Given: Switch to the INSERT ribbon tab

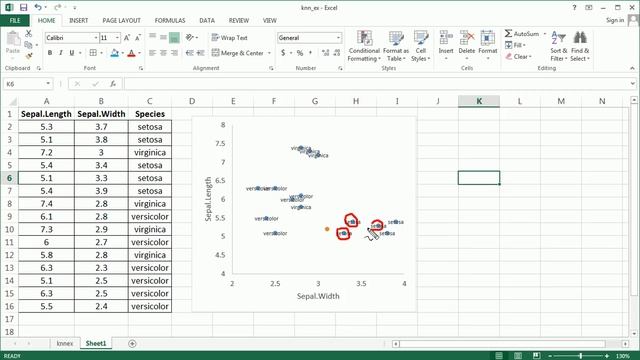Looking at the screenshot, I should click(78, 20).
